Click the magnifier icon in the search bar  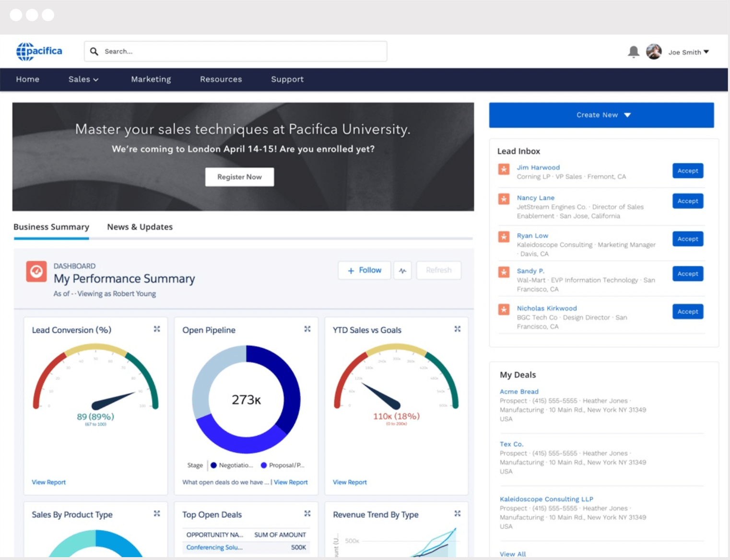point(94,51)
